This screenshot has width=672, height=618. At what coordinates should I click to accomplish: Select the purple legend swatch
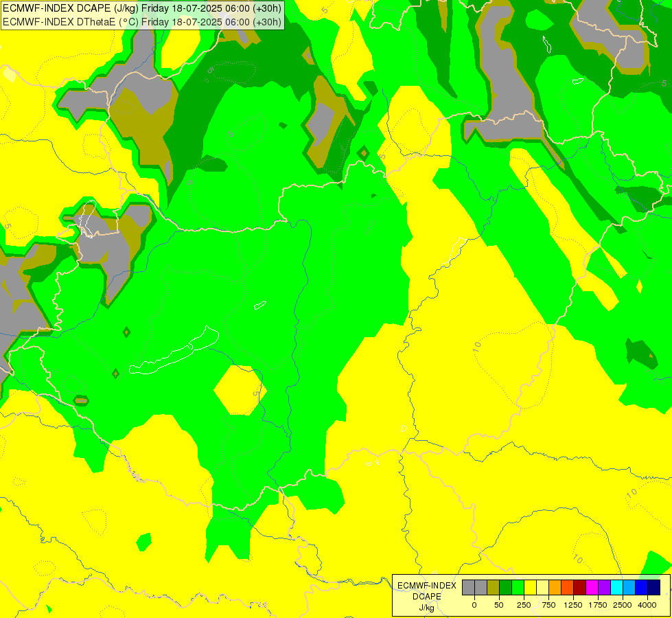coord(605,588)
